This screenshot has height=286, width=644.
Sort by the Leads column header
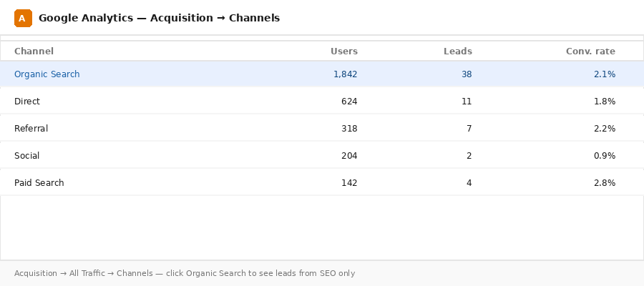pyautogui.click(x=457, y=51)
